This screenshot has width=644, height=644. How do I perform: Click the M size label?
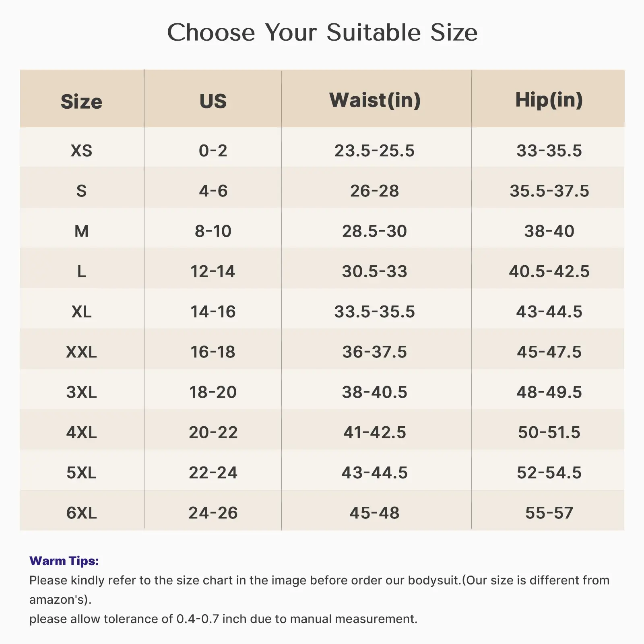tap(81, 231)
